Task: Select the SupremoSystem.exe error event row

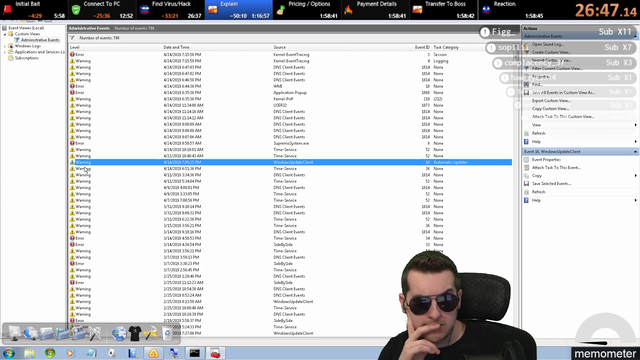Action: [x=290, y=143]
